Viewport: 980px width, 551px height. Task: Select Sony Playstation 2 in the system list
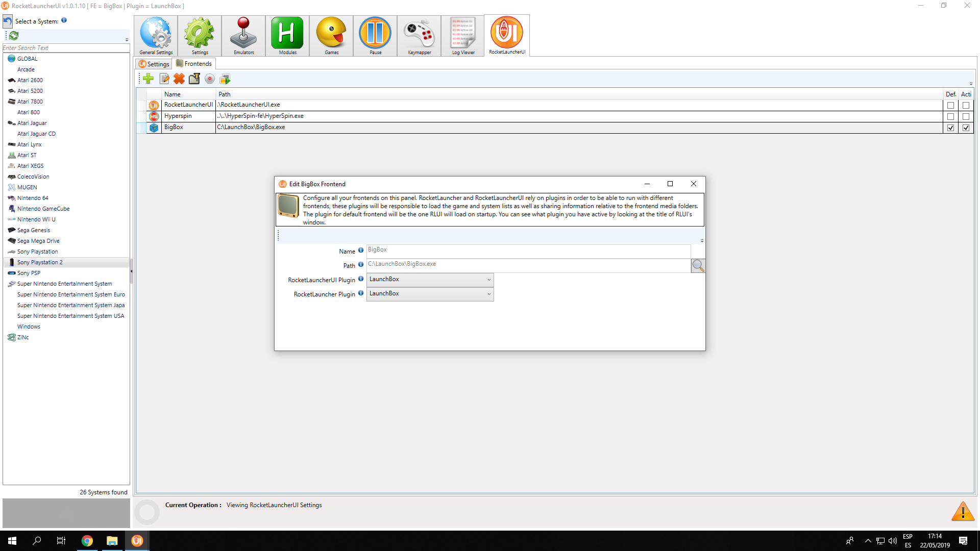pyautogui.click(x=66, y=262)
